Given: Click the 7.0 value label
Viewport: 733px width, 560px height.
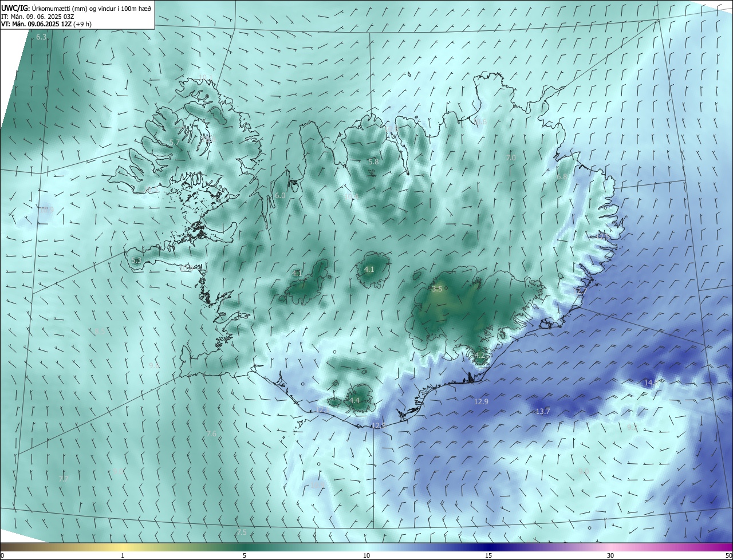Looking at the screenshot, I should pyautogui.click(x=511, y=157).
